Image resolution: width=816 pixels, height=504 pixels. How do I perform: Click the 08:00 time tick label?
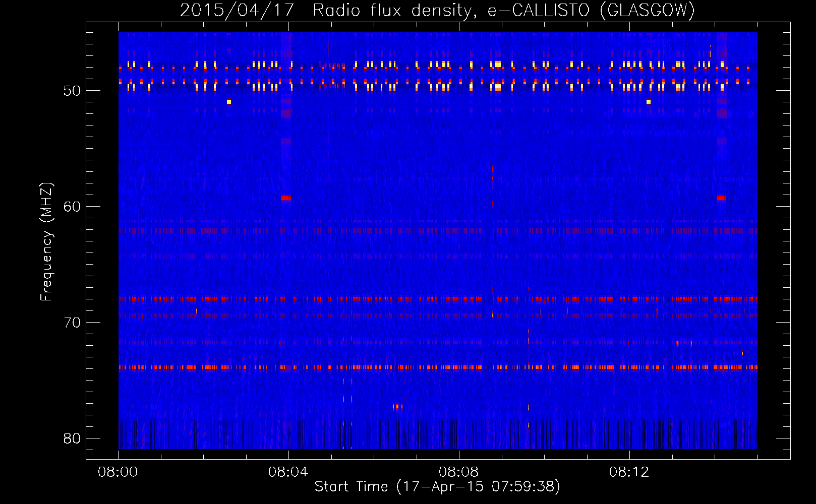click(x=118, y=472)
